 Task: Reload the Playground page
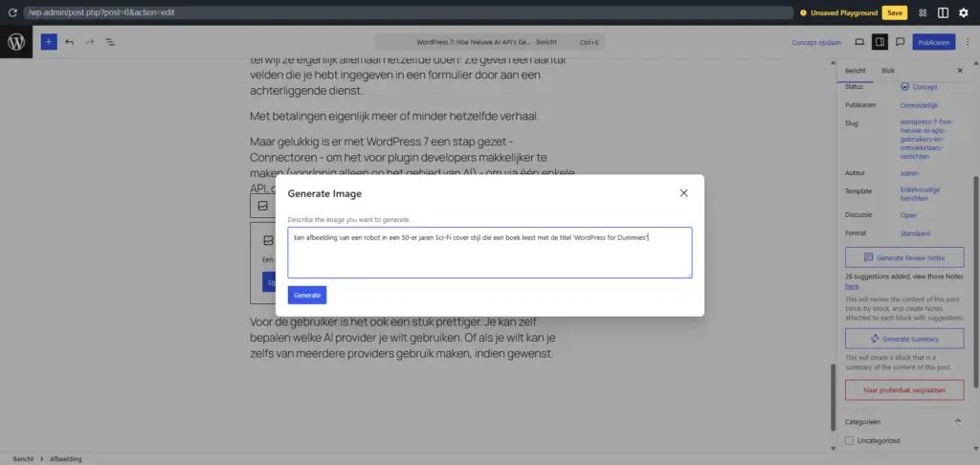click(12, 12)
